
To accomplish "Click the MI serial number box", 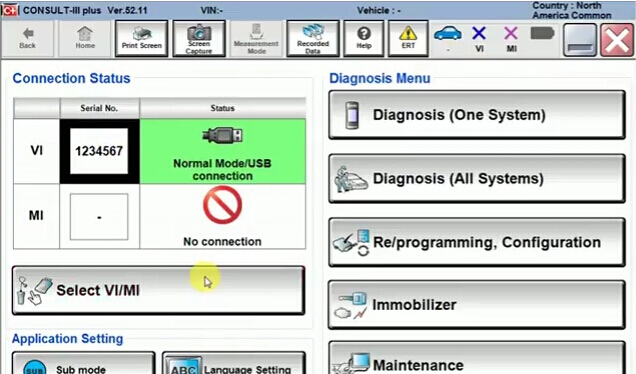I will tap(99, 217).
